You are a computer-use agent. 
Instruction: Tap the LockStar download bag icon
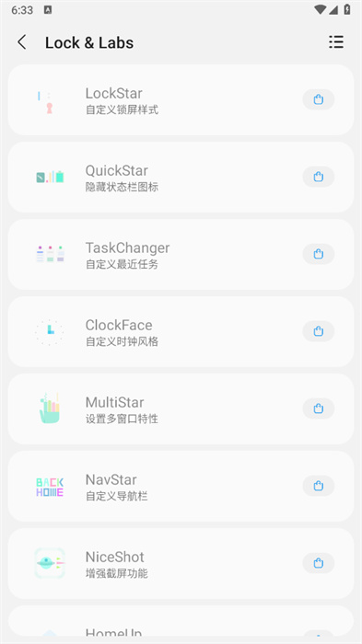pos(319,99)
